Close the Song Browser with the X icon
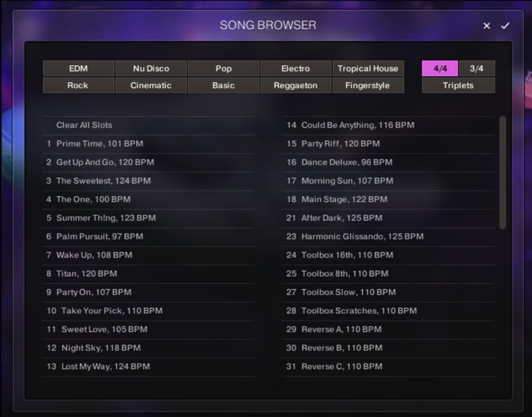Viewport: 532px width, 417px height. 487,26
